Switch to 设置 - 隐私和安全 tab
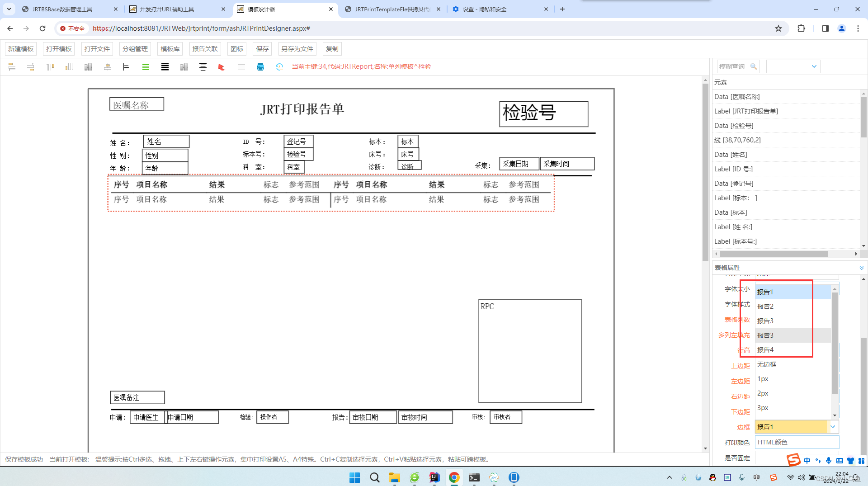 pyautogui.click(x=500, y=9)
